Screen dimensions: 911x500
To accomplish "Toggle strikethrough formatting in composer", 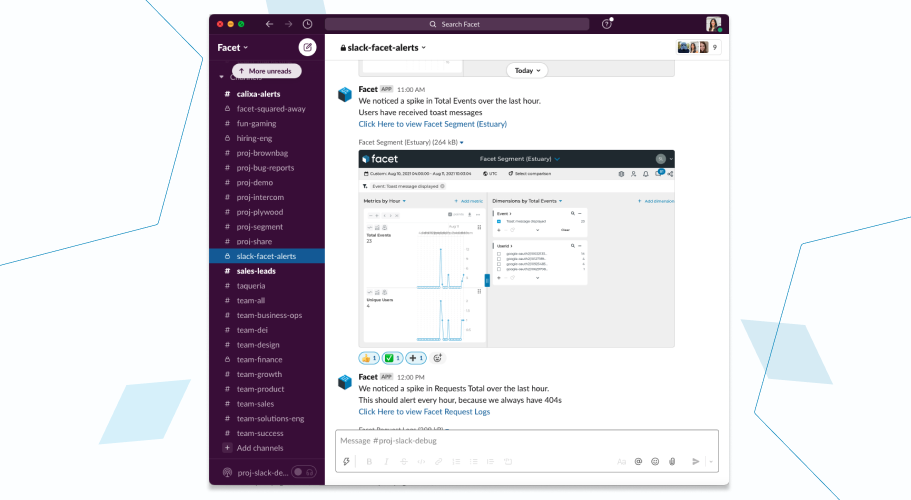I will click(x=404, y=462).
